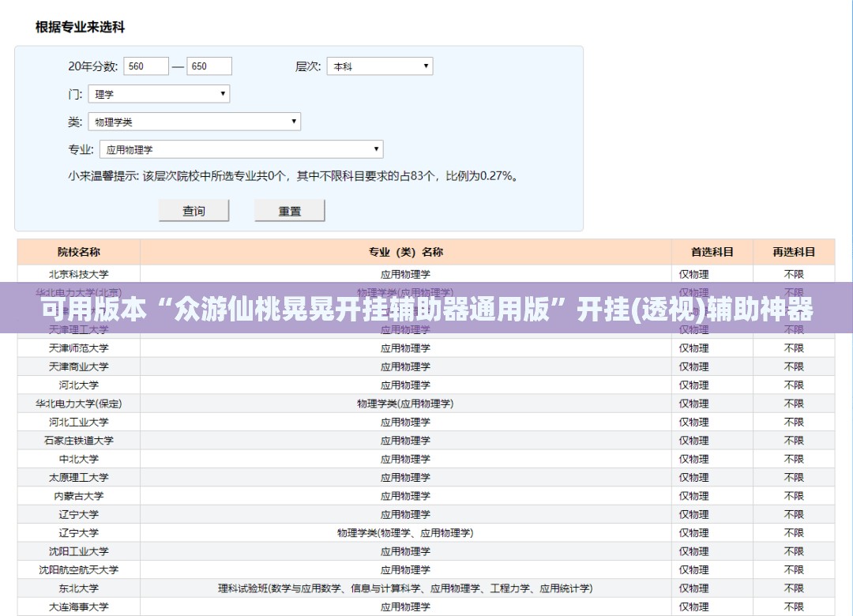Open the 专业 dropdown showing 应用物理学
Viewport: 853px width, 616px height.
pos(241,149)
